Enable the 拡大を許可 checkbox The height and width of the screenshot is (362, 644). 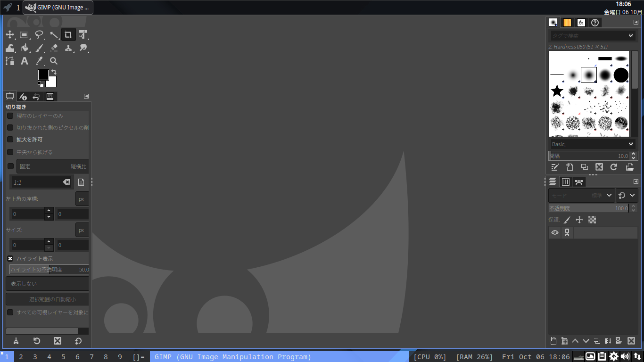(x=10, y=140)
